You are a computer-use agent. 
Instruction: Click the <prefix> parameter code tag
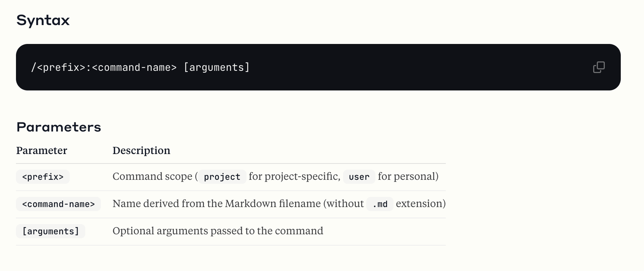pos(43,177)
